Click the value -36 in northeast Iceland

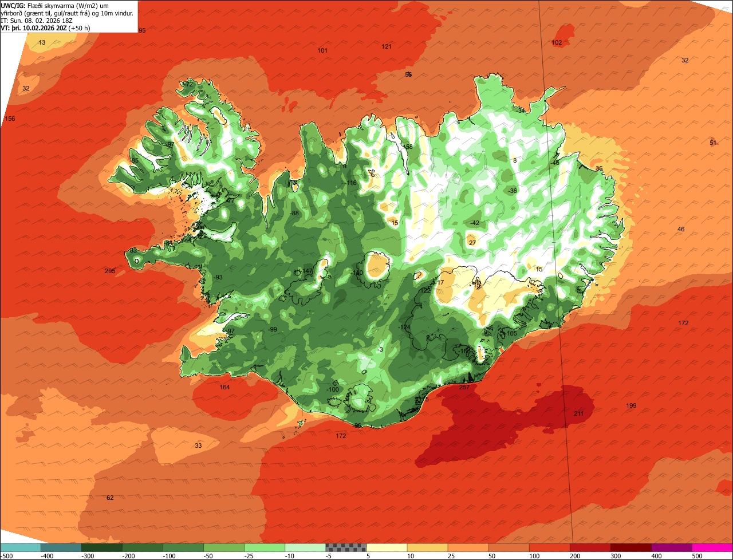pos(513,191)
